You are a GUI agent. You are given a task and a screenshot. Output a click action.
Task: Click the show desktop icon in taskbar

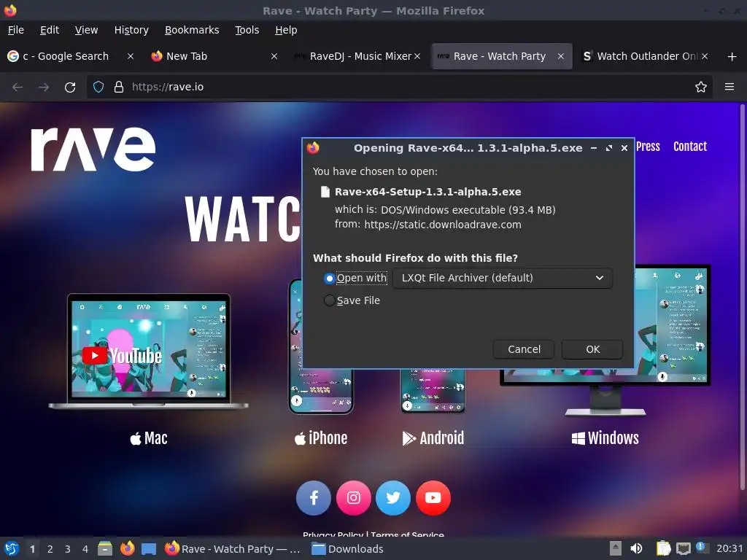click(149, 549)
